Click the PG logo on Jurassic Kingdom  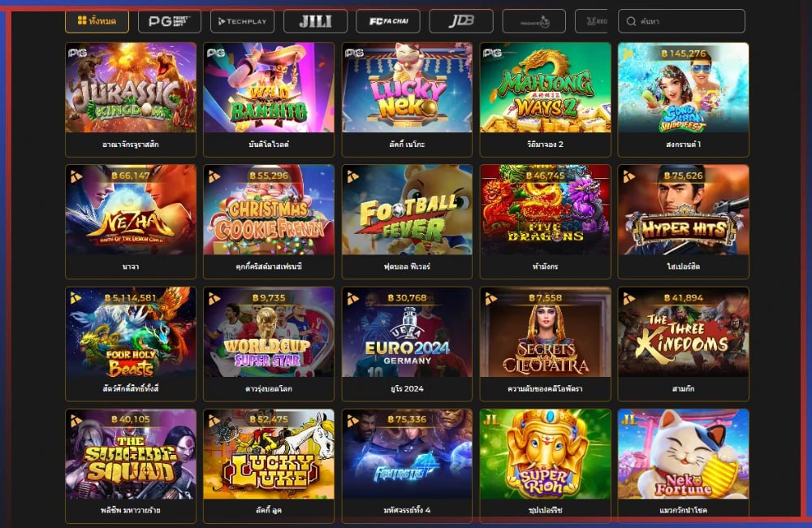(x=77, y=52)
